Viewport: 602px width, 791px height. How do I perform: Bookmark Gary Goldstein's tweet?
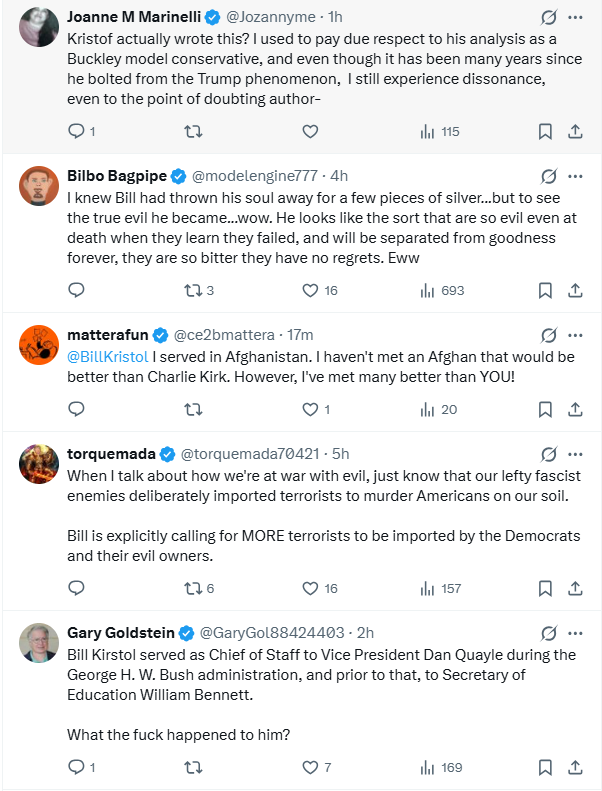(x=545, y=767)
